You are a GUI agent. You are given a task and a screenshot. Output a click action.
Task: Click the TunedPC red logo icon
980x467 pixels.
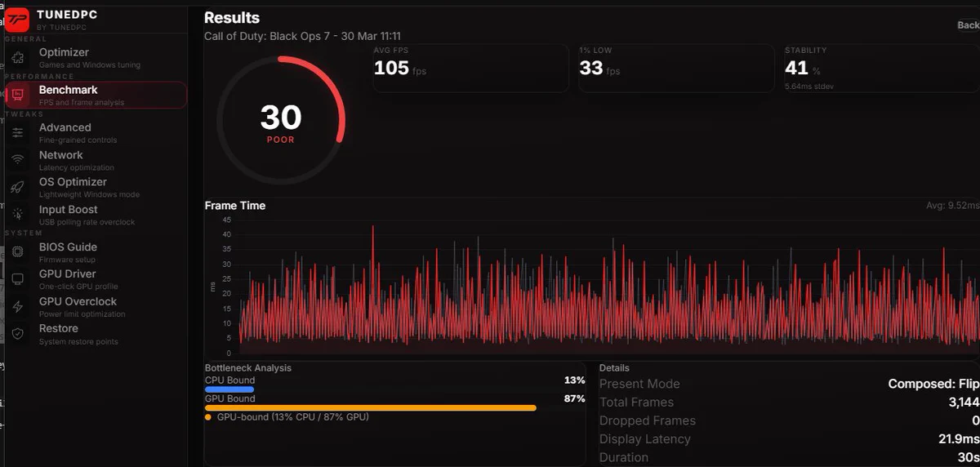tap(17, 20)
